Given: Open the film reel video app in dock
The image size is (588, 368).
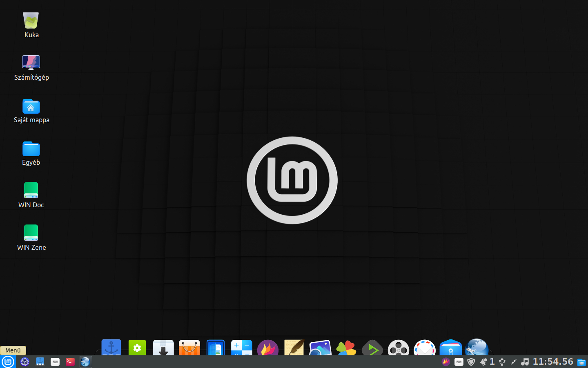Looking at the screenshot, I should click(399, 348).
